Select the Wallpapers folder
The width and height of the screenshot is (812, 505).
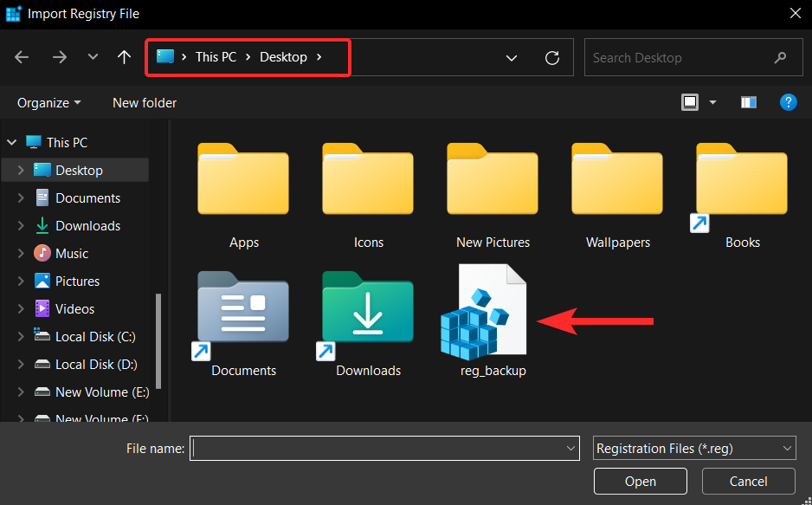[617, 195]
